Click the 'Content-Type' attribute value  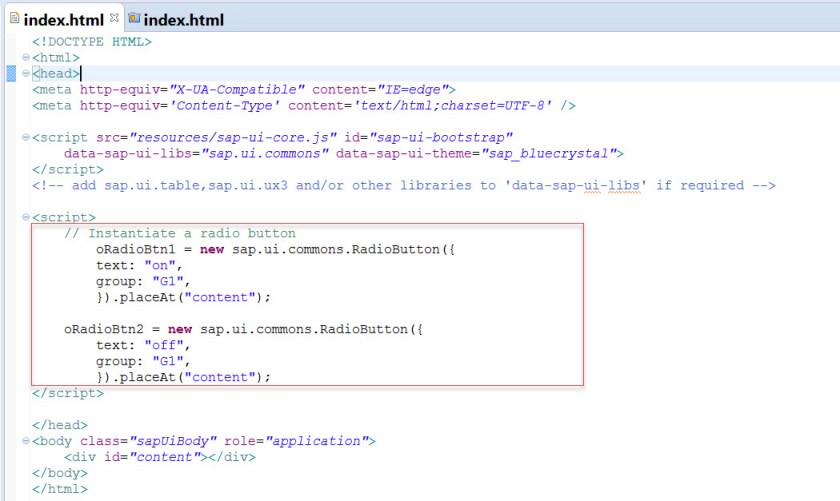(225, 106)
